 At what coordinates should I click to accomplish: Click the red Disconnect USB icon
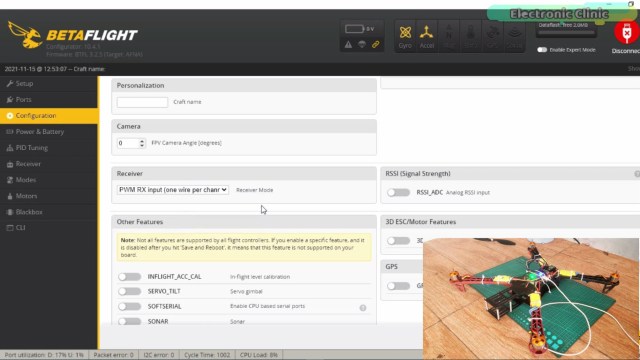coord(627,33)
